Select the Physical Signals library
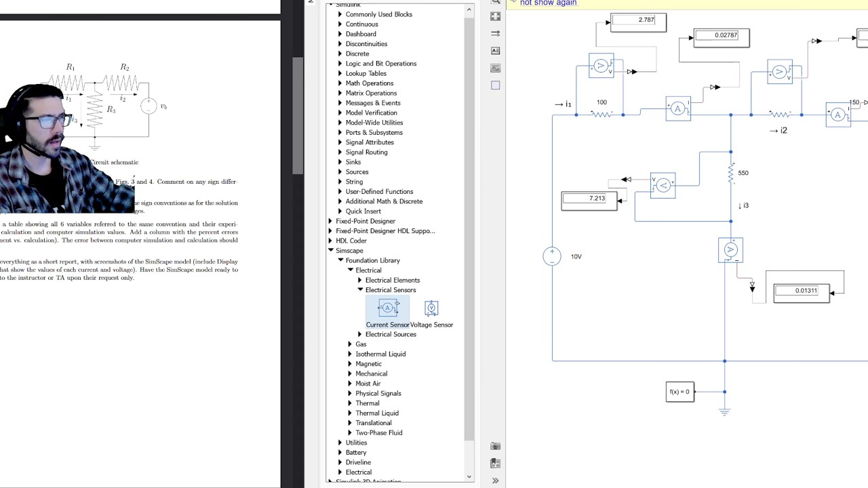 point(378,393)
